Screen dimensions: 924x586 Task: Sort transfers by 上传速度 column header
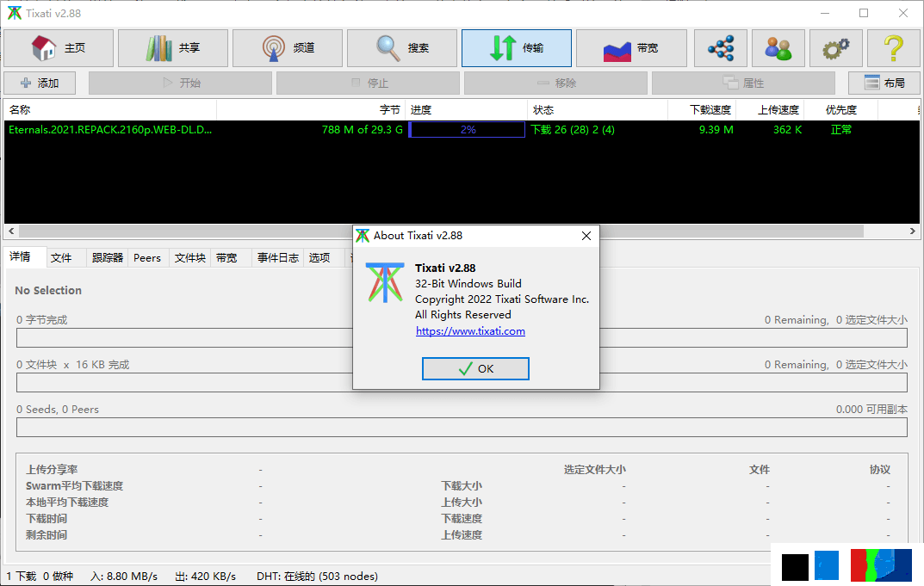[770, 110]
